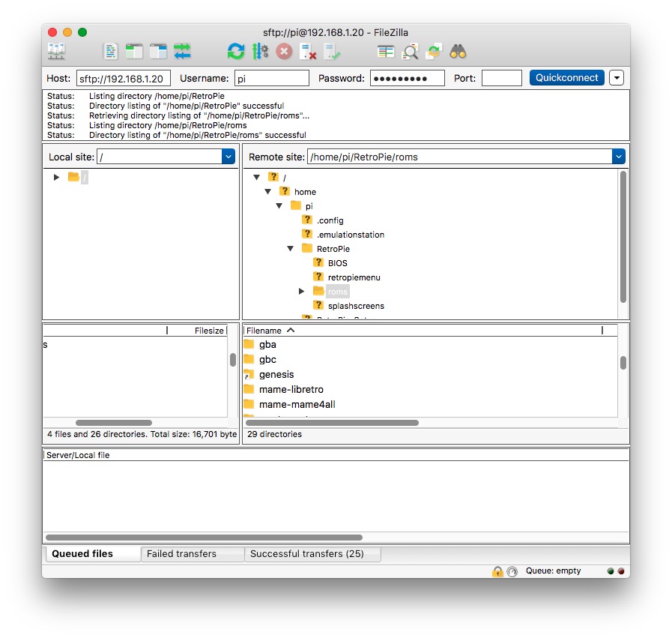
Task: Refresh the file and folder lists
Action: (x=236, y=52)
